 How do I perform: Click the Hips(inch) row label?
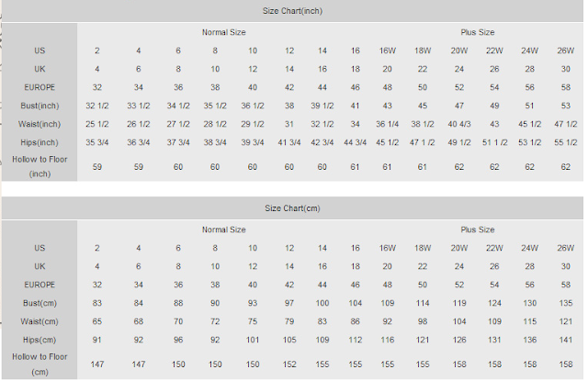point(40,142)
